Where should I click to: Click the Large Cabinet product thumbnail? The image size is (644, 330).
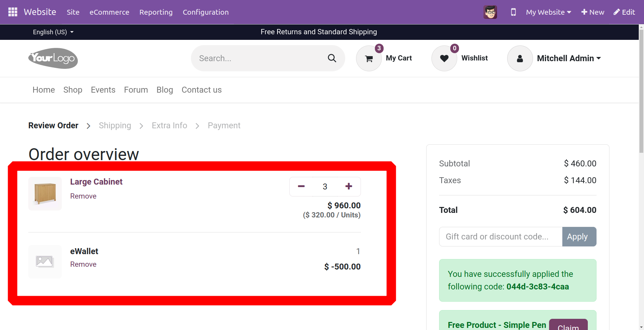(x=45, y=193)
